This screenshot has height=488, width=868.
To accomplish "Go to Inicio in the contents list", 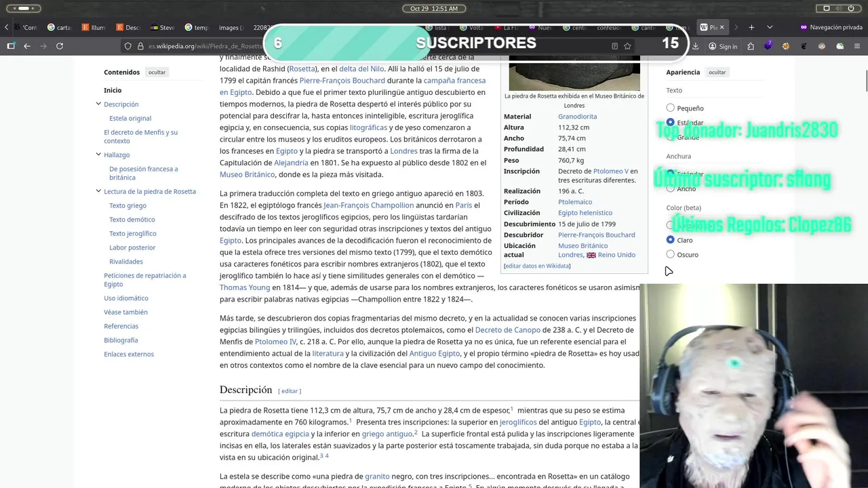I will (x=113, y=90).
